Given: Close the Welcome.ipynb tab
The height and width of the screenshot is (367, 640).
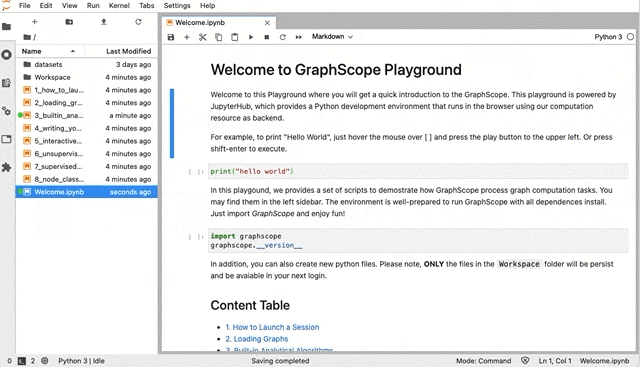Looking at the screenshot, I should 267,23.
